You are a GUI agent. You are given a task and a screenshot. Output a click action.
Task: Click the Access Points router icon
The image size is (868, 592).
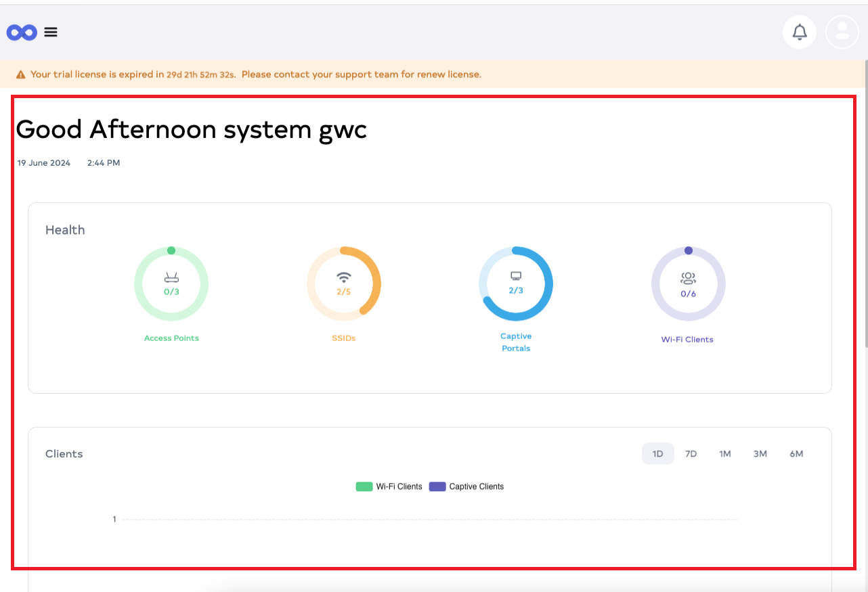171,277
